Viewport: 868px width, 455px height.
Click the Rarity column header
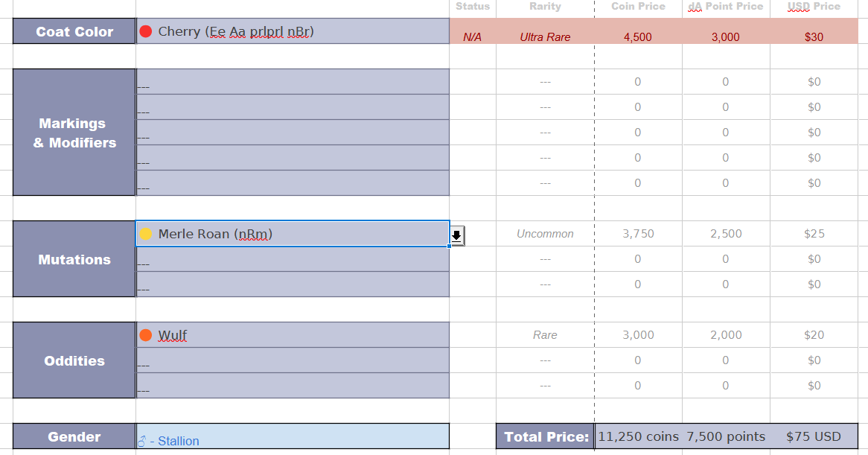click(545, 6)
